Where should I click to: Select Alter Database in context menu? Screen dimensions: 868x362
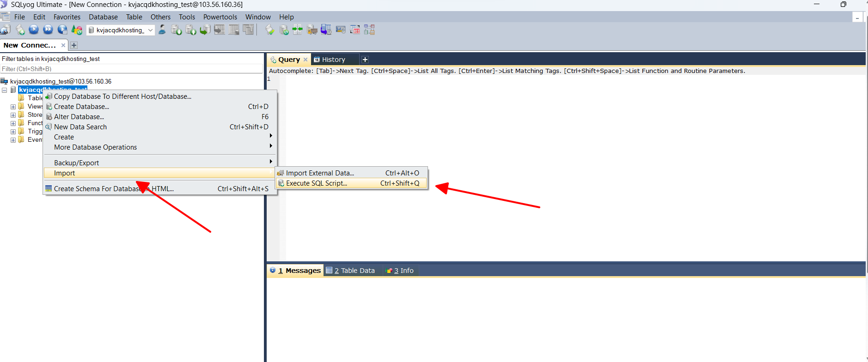(160, 117)
